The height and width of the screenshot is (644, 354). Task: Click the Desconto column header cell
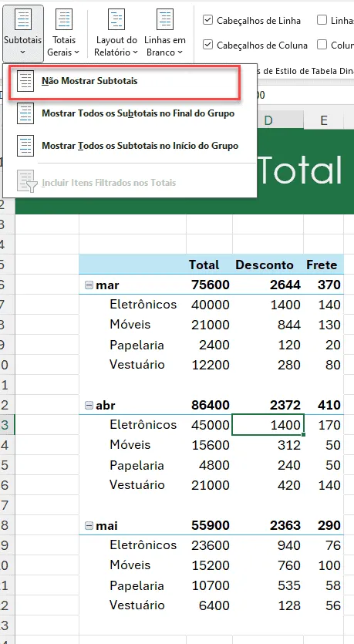264,265
